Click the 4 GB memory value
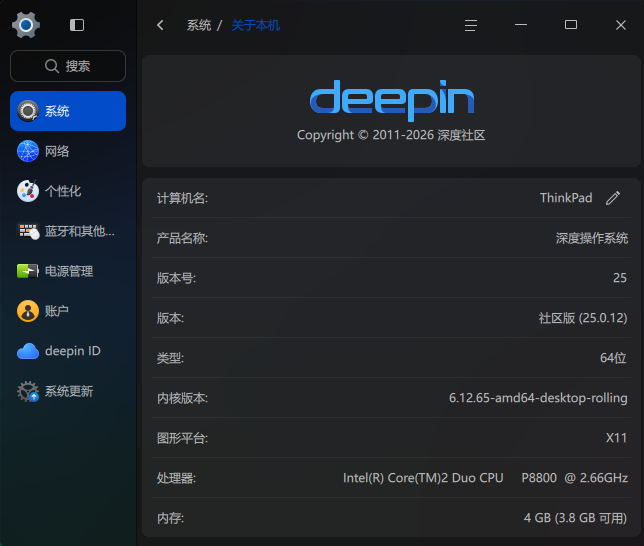The image size is (644, 546). point(575,518)
